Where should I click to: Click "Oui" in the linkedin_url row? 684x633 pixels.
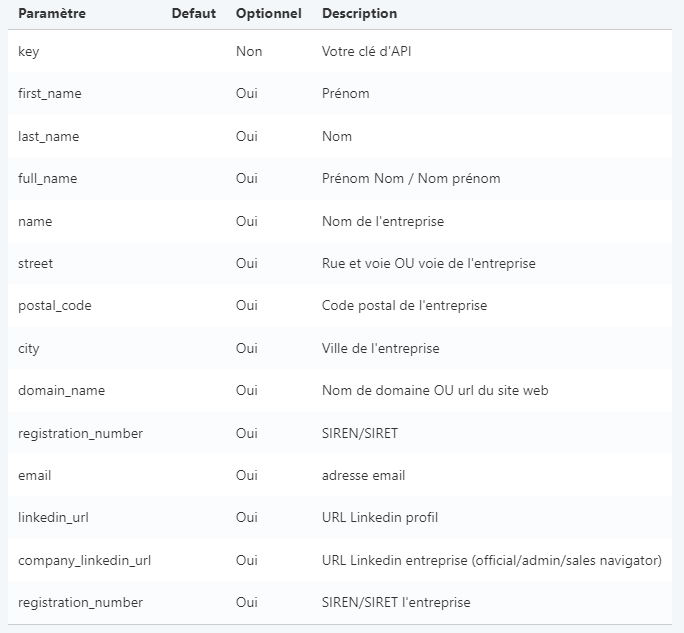coord(247,518)
